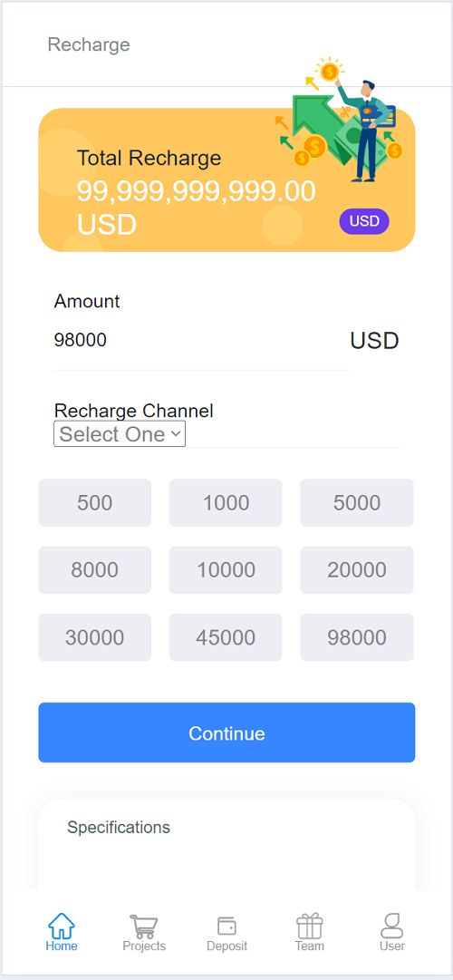Click the blue Continue button
The image size is (453, 980).
point(226,733)
